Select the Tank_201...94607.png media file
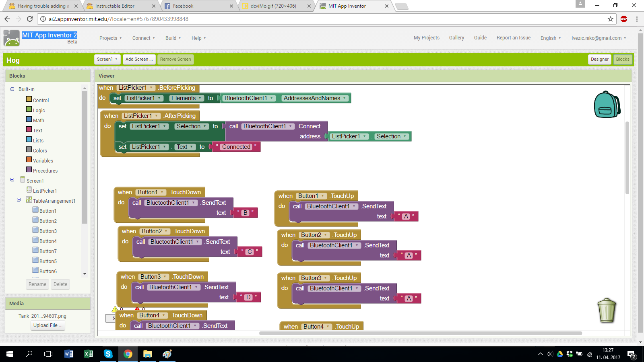The height and width of the screenshot is (362, 644). 42,316
